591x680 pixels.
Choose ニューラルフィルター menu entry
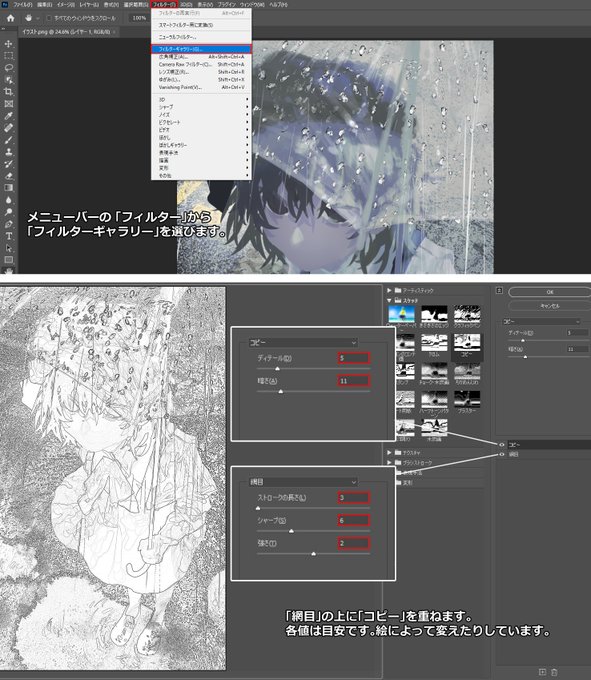(201, 37)
